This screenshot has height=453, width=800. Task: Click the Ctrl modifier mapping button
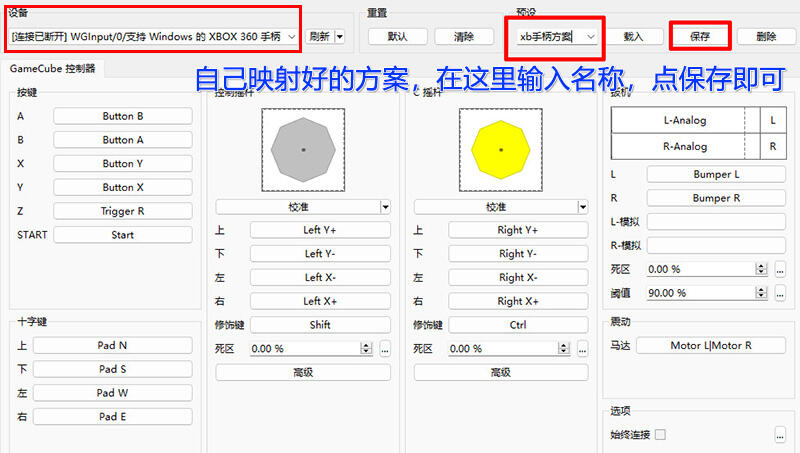518,325
